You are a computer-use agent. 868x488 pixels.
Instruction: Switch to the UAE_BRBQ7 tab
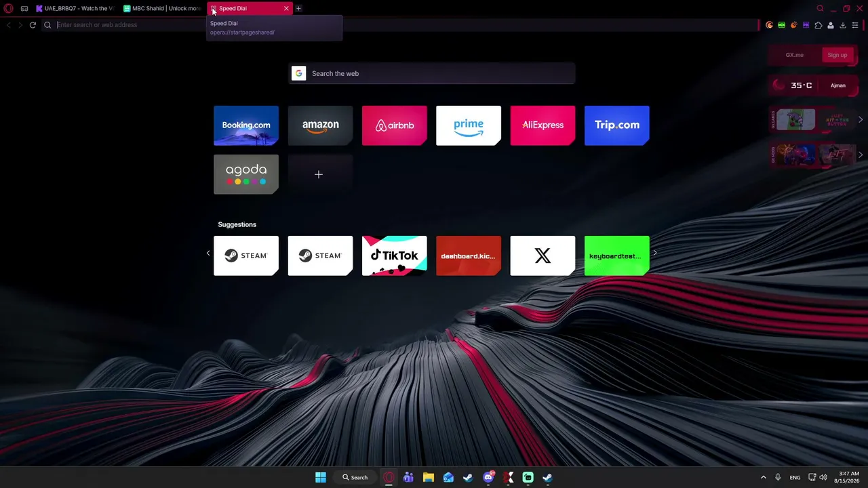pos(76,9)
